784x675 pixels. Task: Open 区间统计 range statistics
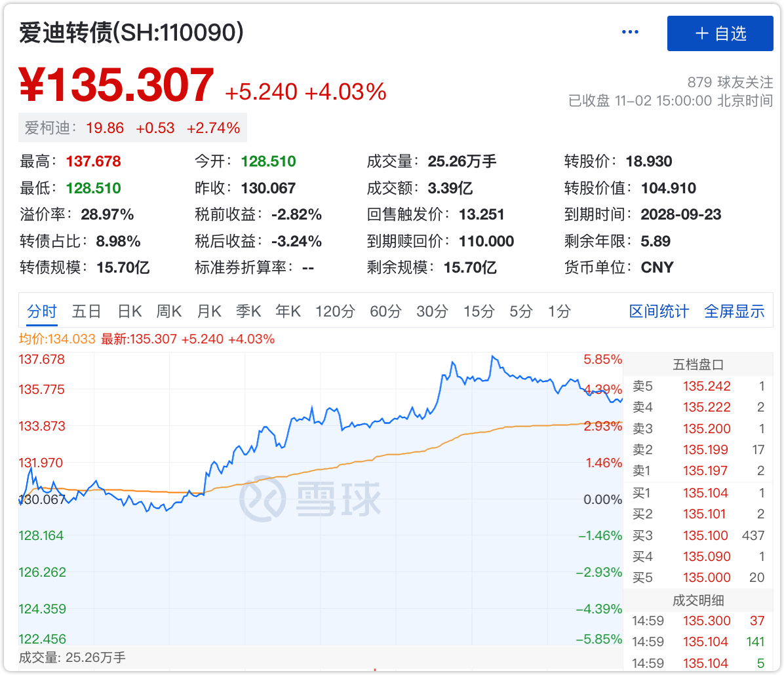click(x=659, y=311)
